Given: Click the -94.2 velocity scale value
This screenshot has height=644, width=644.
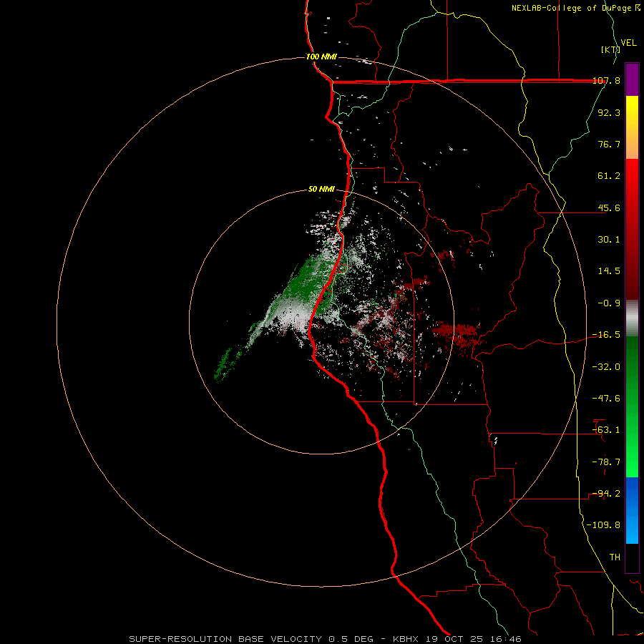Looking at the screenshot, I should [606, 494].
